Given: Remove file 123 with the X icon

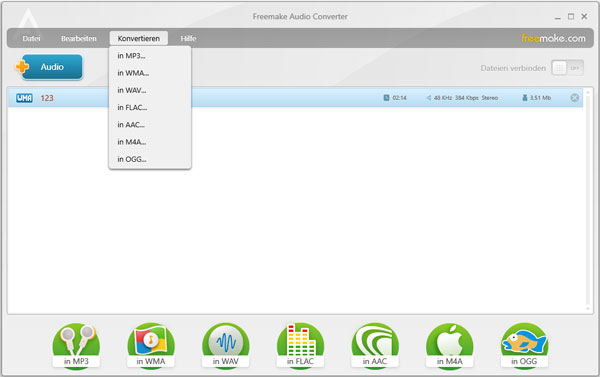Looking at the screenshot, I should point(574,98).
